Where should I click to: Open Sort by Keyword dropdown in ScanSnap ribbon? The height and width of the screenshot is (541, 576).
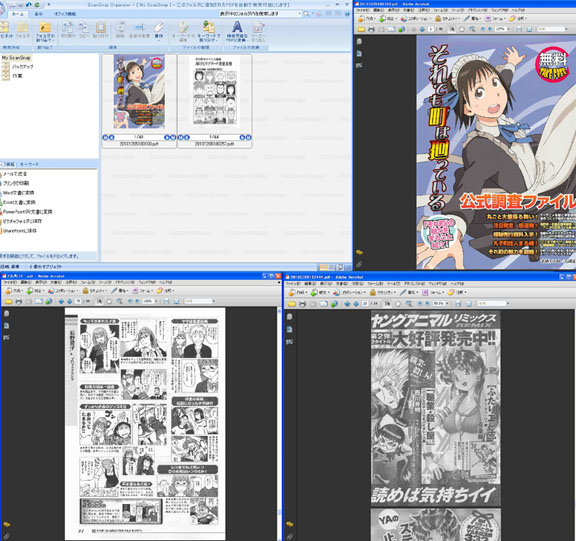[209, 32]
